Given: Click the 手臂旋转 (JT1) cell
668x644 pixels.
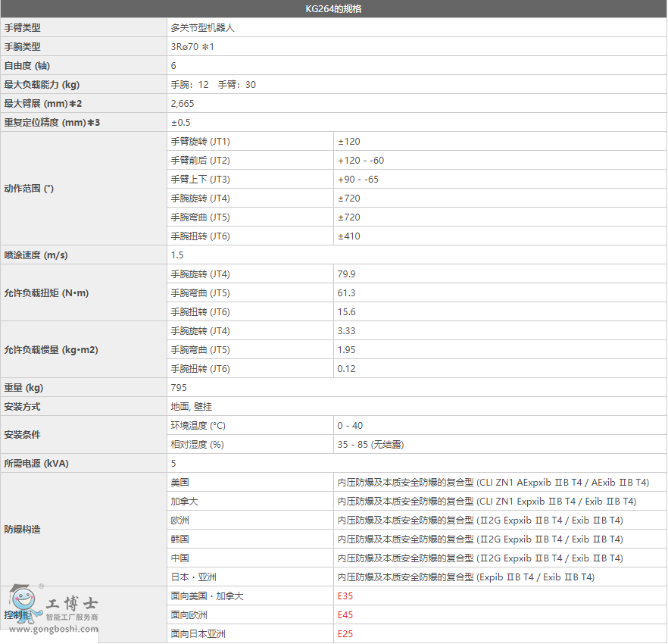Looking at the screenshot, I should coord(200,142).
